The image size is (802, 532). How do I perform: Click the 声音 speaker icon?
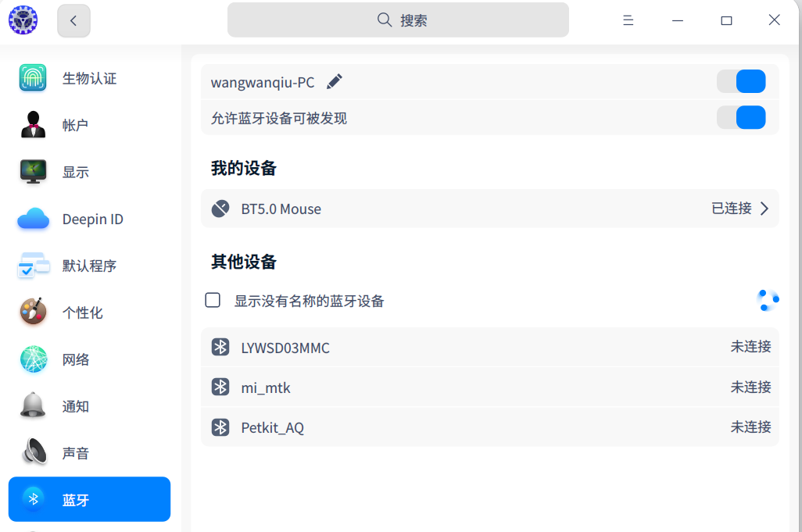click(34, 452)
